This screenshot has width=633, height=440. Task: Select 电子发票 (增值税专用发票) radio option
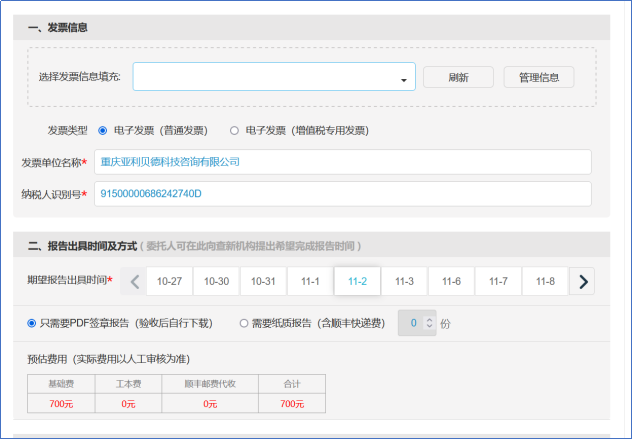235,130
